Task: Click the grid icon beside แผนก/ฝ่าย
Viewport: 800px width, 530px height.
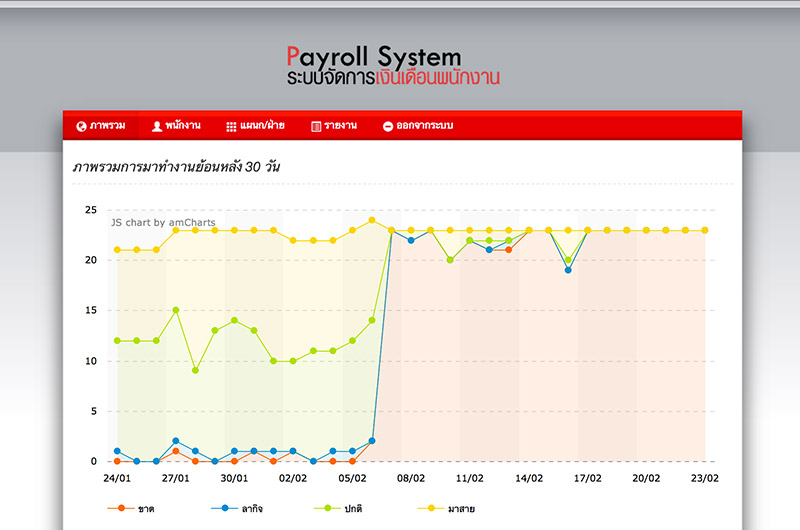Action: click(x=231, y=126)
